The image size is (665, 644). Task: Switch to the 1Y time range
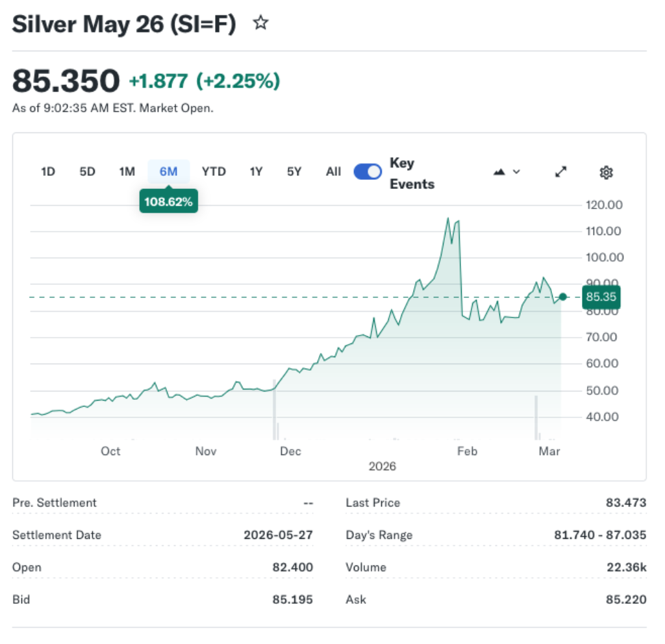tap(255, 171)
